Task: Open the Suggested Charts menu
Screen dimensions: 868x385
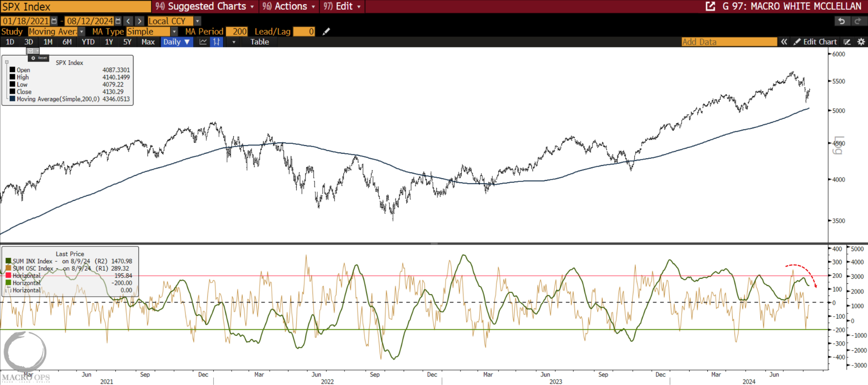Action: 205,6
